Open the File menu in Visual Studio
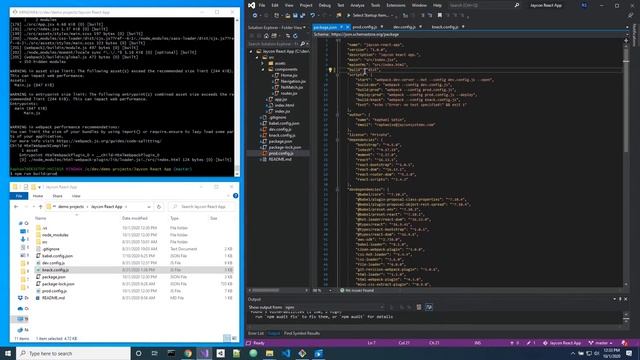 (x=262, y=5)
